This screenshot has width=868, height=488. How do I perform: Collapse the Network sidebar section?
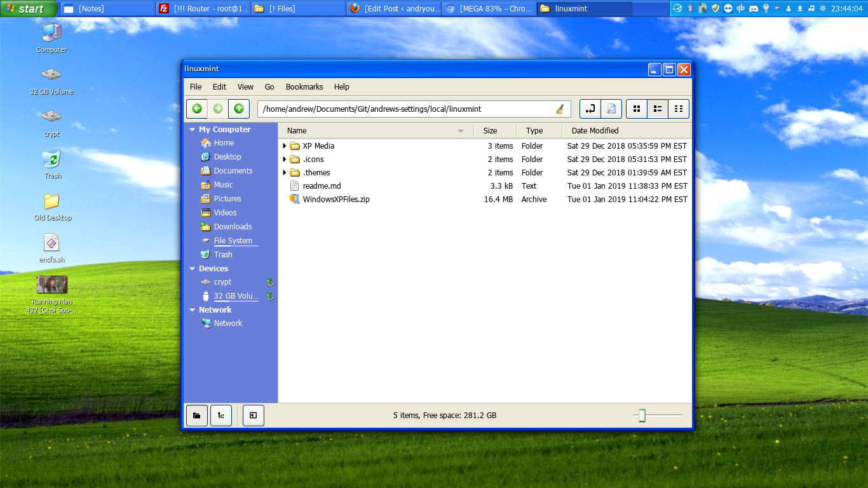pyautogui.click(x=193, y=310)
